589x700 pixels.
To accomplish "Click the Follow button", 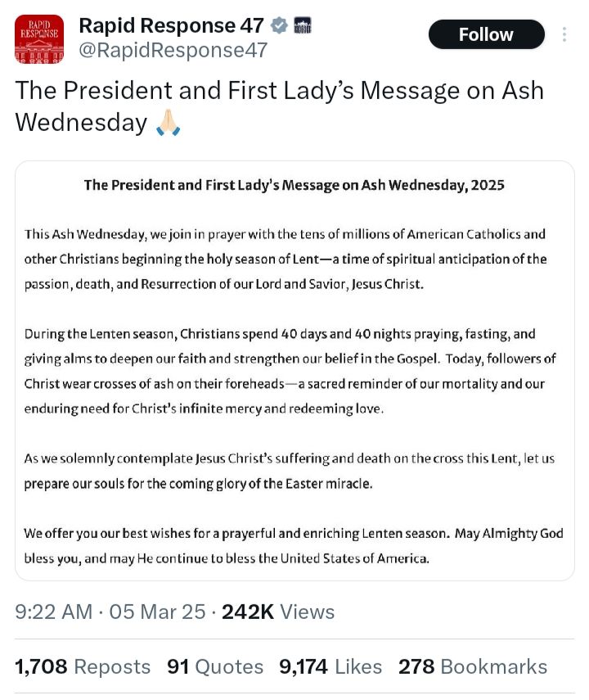I will click(x=486, y=34).
